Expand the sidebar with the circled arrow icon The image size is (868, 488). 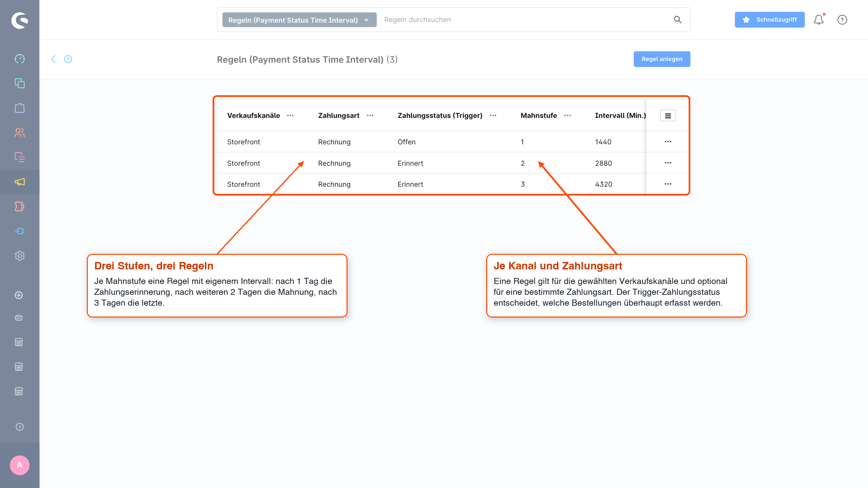click(x=20, y=427)
